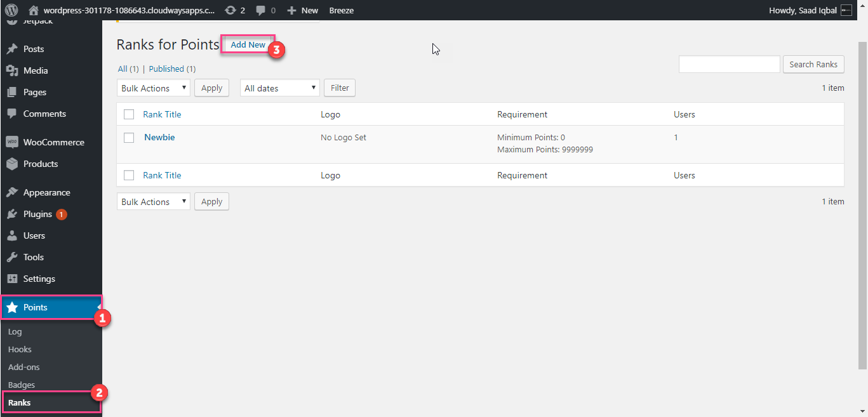The image size is (868, 417).
Task: Open the All dates dropdown
Action: pos(280,88)
